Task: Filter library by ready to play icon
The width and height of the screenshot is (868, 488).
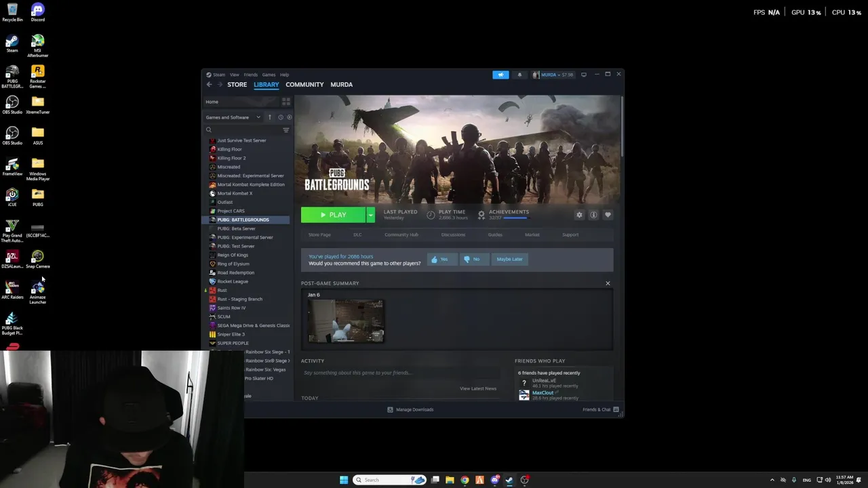Action: point(289,117)
